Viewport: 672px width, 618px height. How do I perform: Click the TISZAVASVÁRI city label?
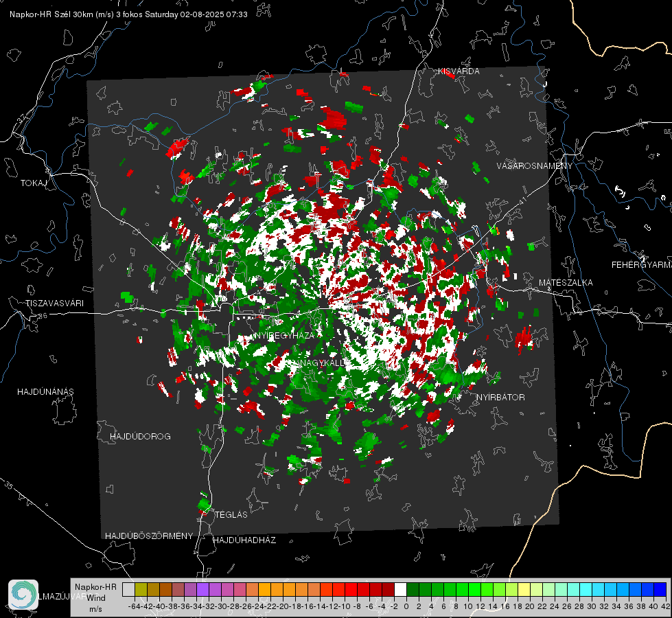pos(54,304)
